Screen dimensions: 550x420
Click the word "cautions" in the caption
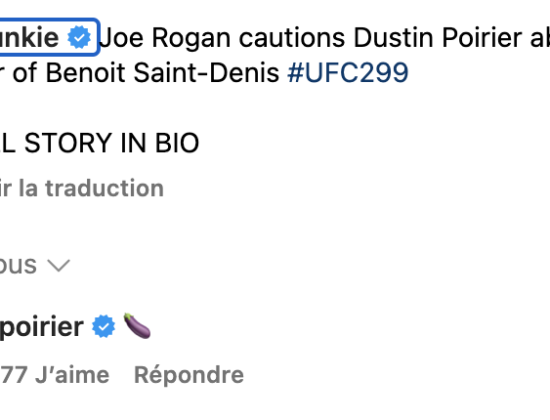(292, 38)
